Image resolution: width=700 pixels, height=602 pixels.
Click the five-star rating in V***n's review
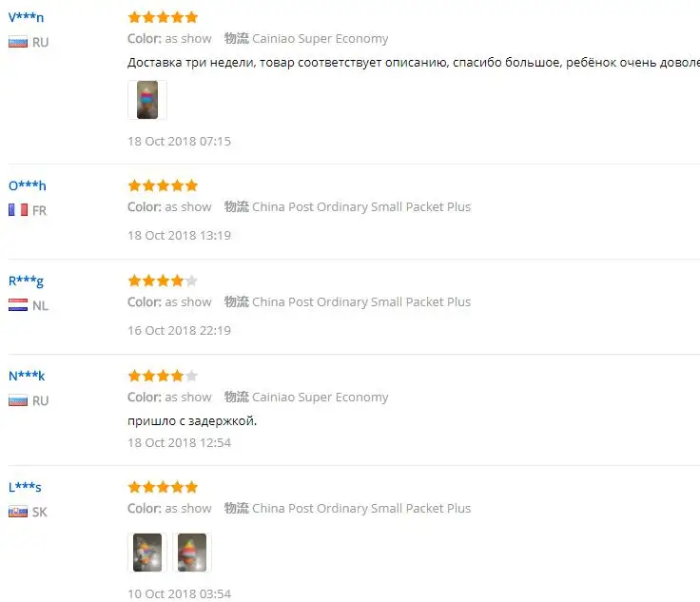(163, 17)
